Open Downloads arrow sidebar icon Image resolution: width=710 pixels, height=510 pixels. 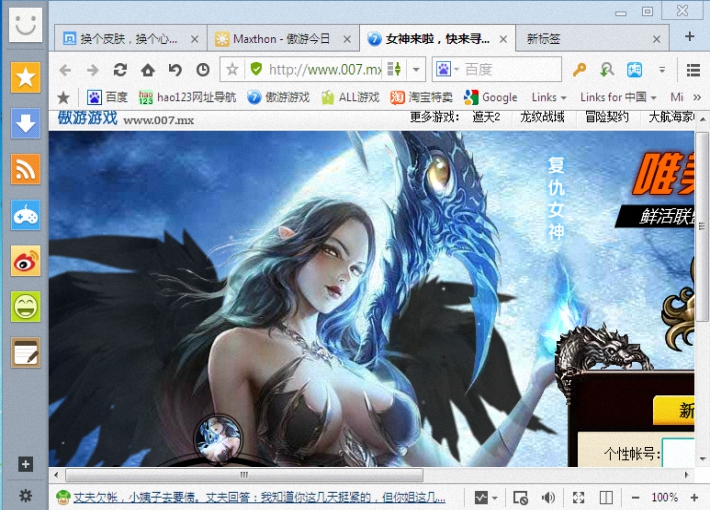[x=25, y=123]
